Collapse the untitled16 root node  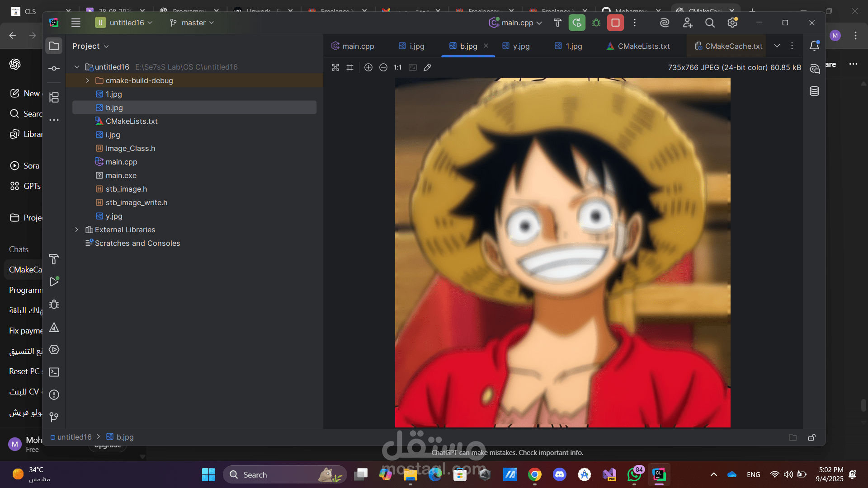pos(77,67)
